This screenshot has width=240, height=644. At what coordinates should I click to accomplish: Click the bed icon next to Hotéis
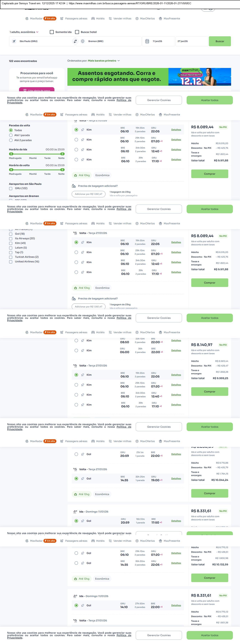click(x=93, y=19)
